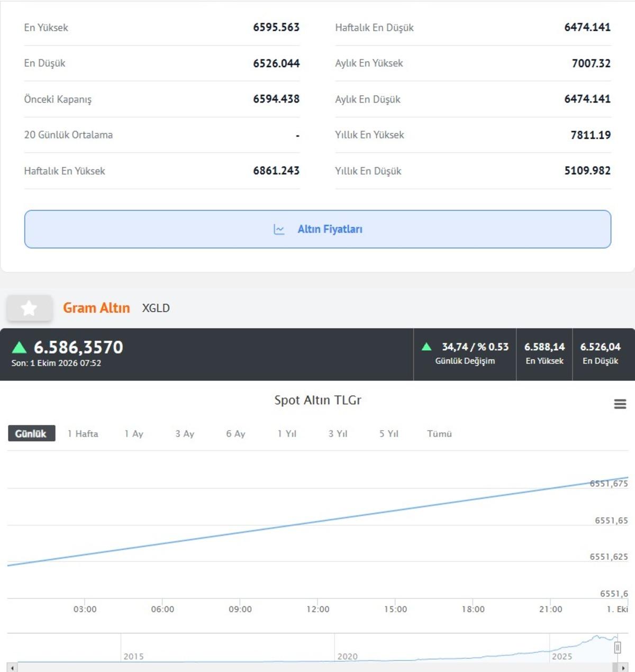Select Önceki Kapanış value 6594.438
The height and width of the screenshot is (672, 635).
click(x=276, y=99)
